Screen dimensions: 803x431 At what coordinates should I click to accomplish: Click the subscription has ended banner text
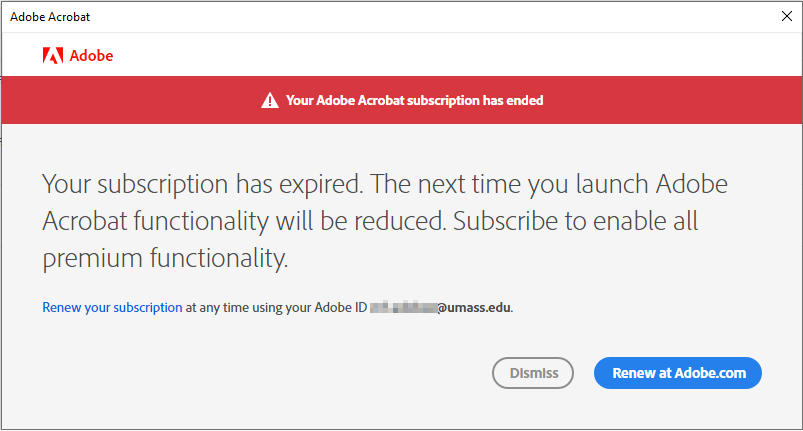click(415, 101)
